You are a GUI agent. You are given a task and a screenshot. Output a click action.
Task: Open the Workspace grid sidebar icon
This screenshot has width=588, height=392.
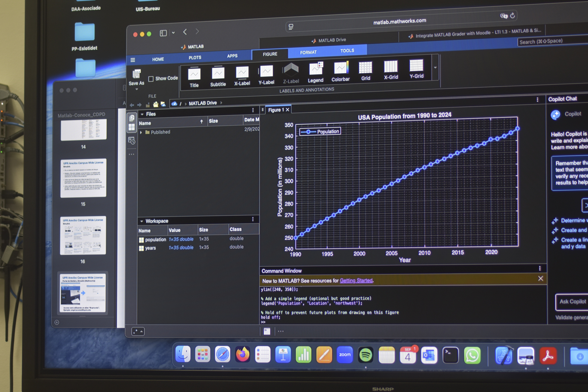click(x=132, y=127)
